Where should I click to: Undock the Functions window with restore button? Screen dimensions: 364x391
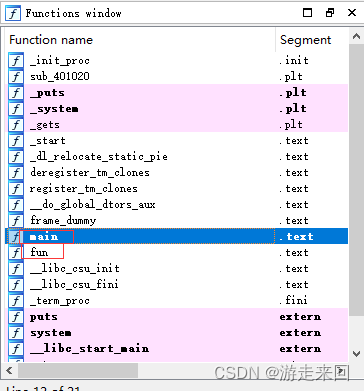330,13
